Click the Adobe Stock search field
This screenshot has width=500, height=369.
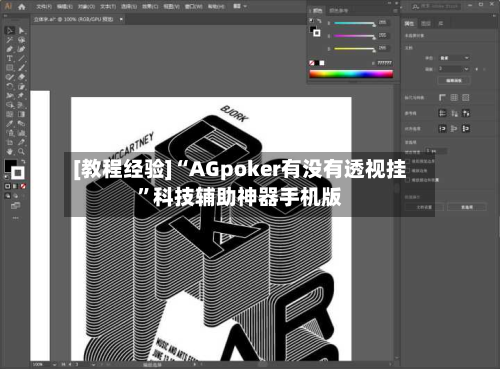click(x=436, y=6)
